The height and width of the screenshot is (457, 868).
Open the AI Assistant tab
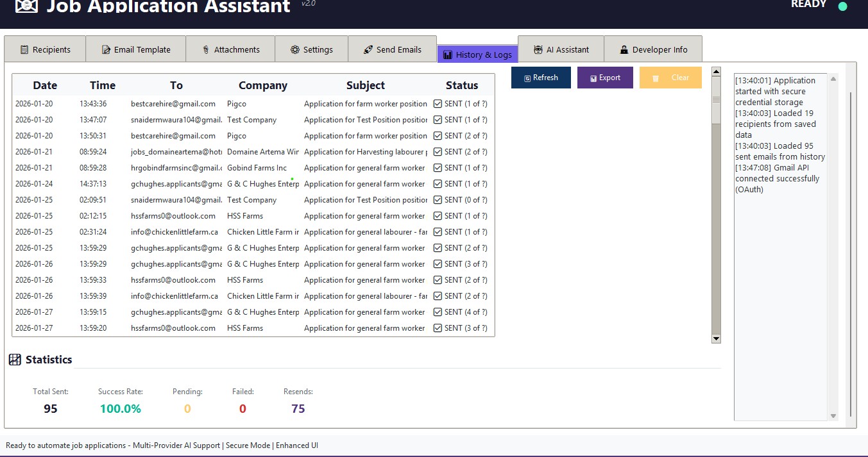pyautogui.click(x=561, y=49)
